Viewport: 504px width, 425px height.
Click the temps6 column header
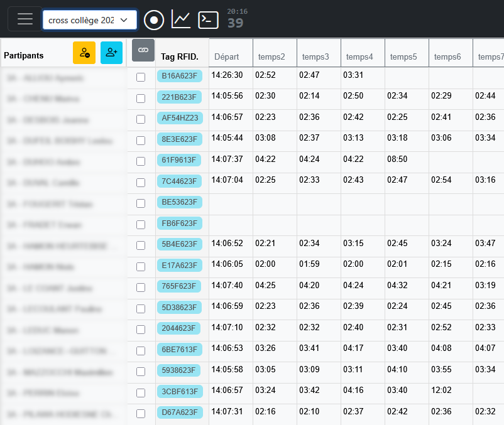pos(451,53)
